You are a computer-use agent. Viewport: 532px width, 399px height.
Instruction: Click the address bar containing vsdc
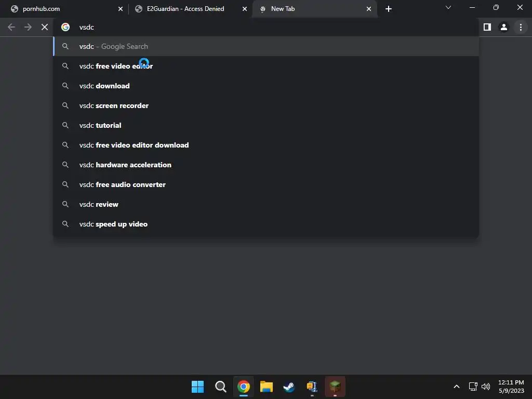[x=267, y=27]
